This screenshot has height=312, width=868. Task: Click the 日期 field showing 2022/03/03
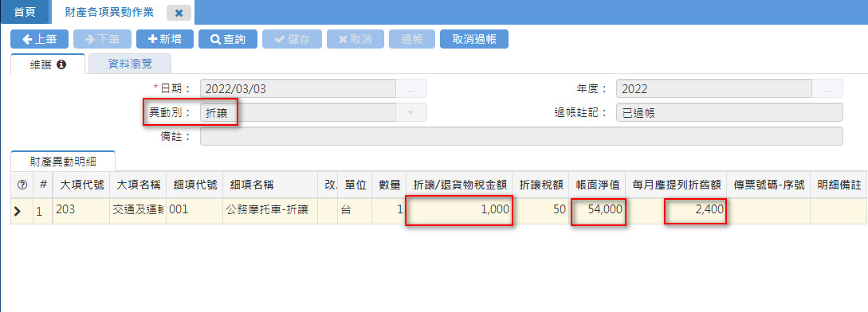(x=298, y=88)
